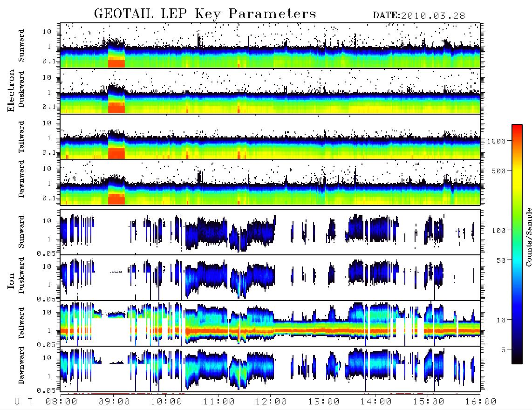This screenshot has height=410, width=532.
Task: Click the 14:00 time tick label
Action: click(376, 402)
